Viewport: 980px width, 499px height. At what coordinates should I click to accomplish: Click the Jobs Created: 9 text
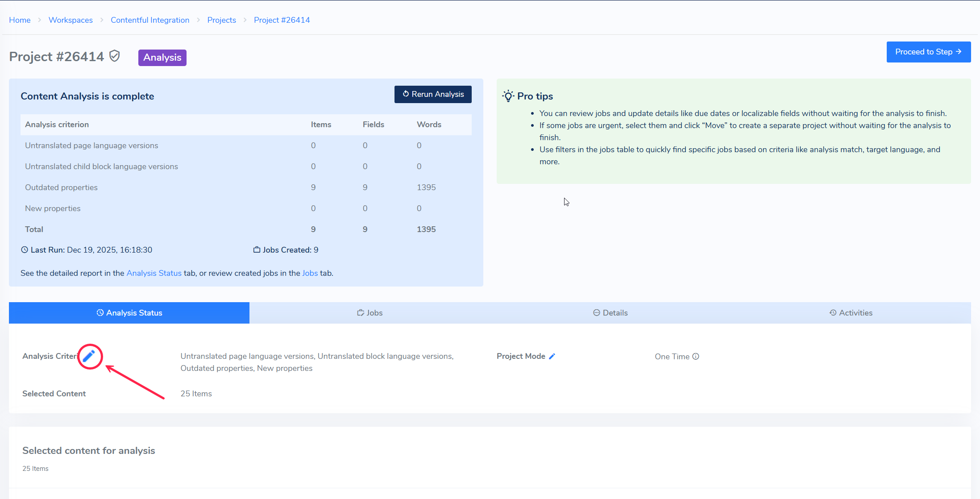(291, 250)
